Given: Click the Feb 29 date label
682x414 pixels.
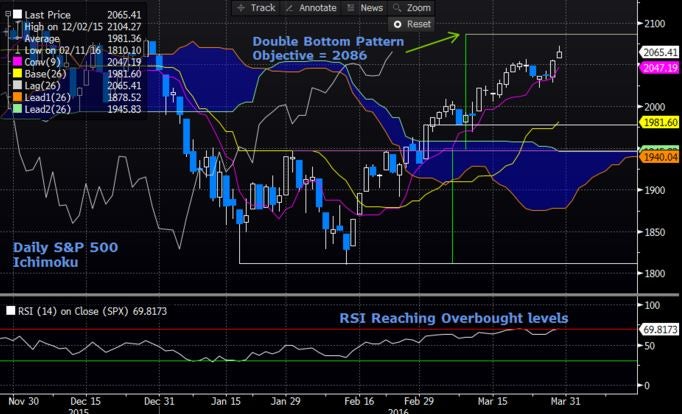Looking at the screenshot, I should [419, 401].
